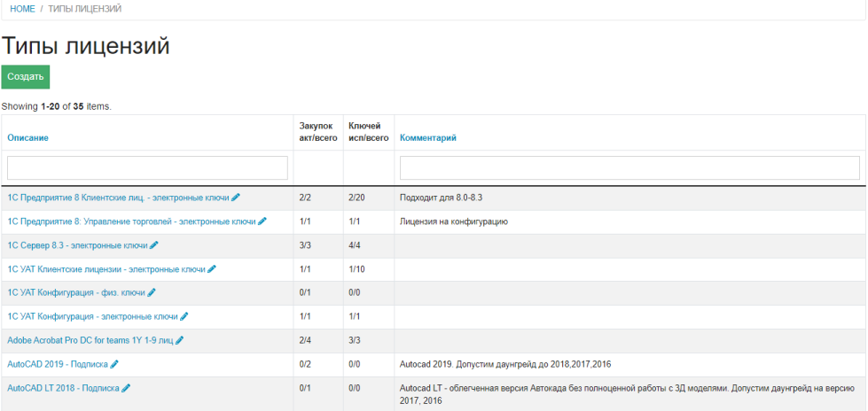Click comment 'Лицензия на конфигурацию'
868x411 pixels.
tap(454, 221)
